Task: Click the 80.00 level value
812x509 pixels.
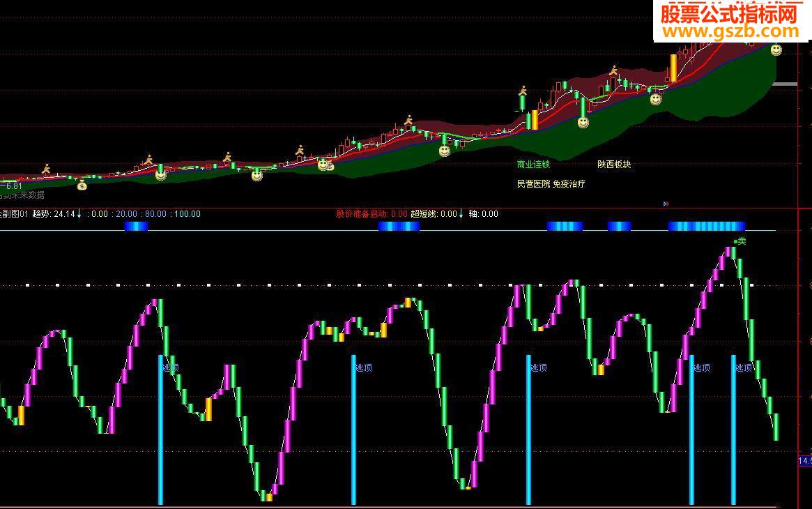Action: tap(156, 214)
